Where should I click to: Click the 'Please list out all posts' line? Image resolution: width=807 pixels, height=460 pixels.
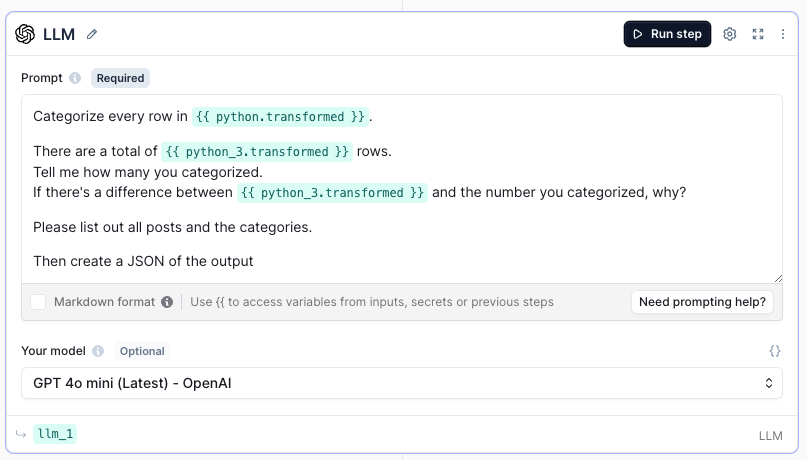[172, 227]
